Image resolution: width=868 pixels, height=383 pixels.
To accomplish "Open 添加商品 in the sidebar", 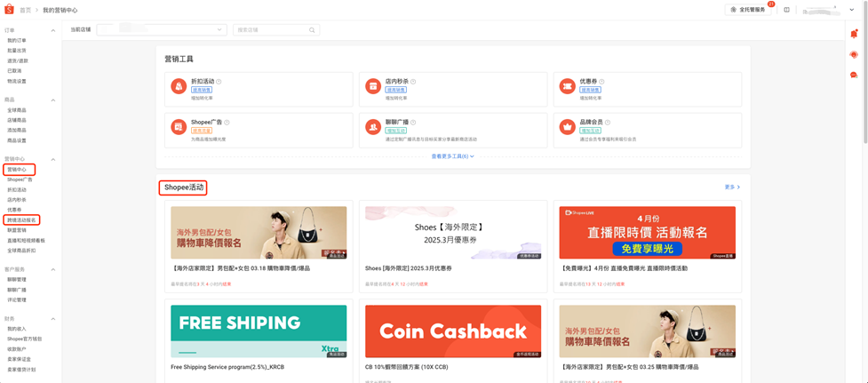I will click(17, 131).
